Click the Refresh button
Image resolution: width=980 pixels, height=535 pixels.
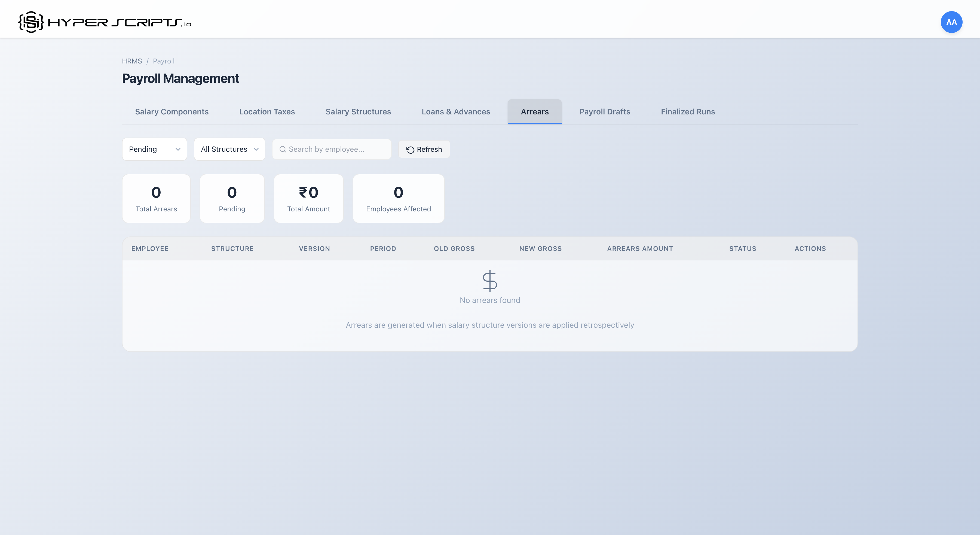click(424, 149)
